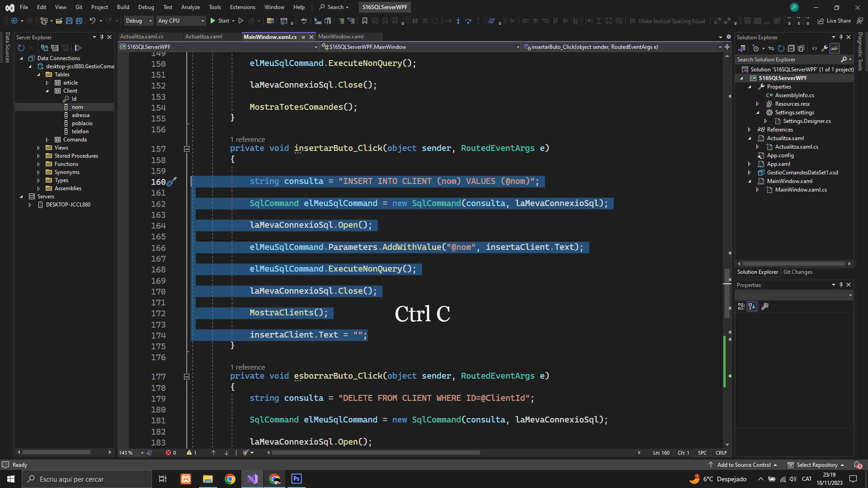This screenshot has height=488, width=868.
Task: Refresh the Server Explorer connections
Action: coord(21,48)
